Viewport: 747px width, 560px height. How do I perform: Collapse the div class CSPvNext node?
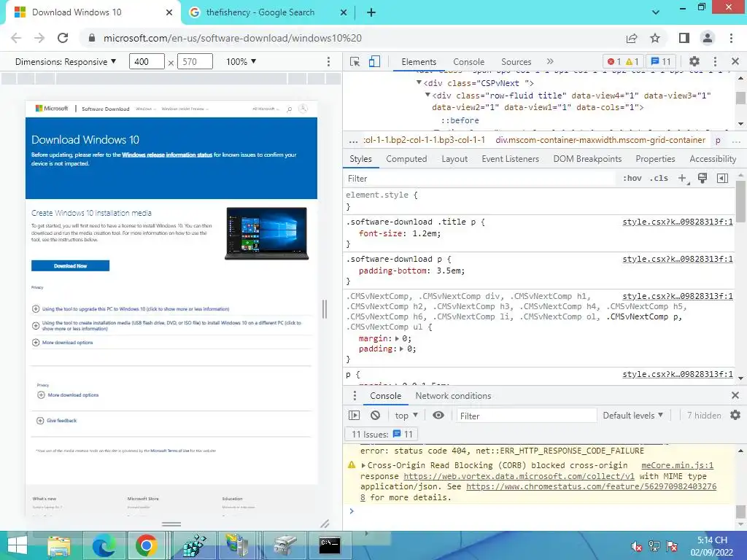[x=419, y=82]
